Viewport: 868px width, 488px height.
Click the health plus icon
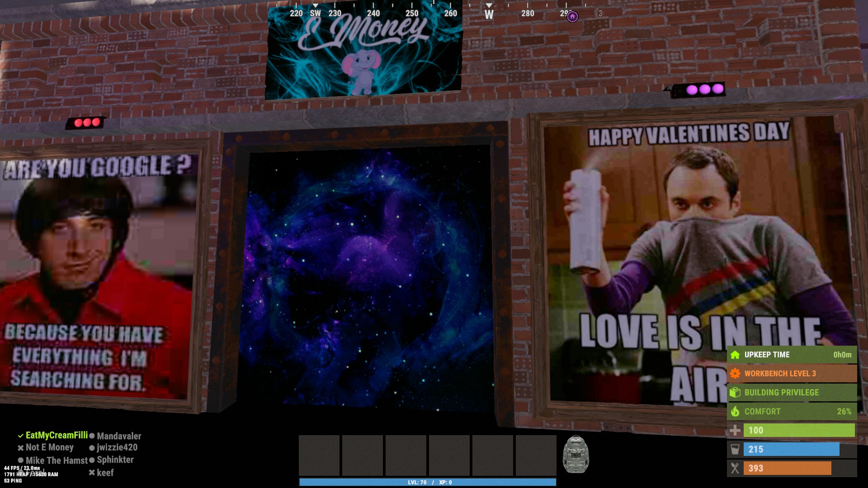[735, 430]
